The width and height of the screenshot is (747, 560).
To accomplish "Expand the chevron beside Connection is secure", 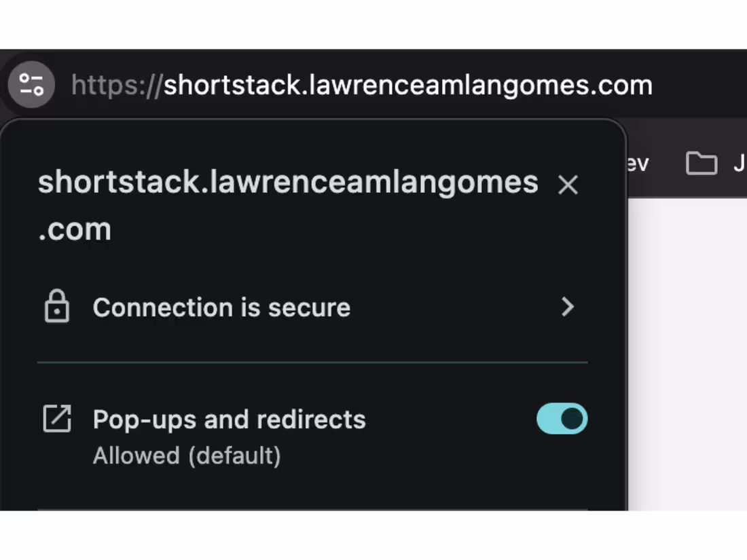I will (x=568, y=307).
